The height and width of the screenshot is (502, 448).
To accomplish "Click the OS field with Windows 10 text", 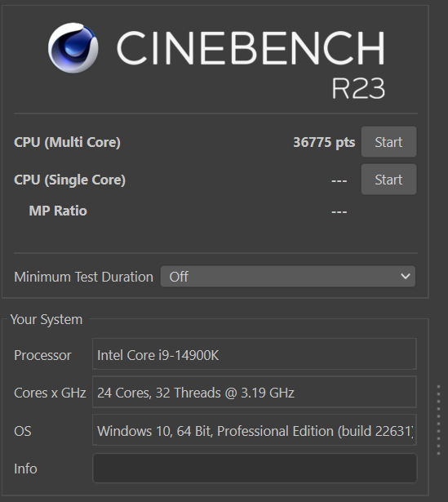I will [x=255, y=430].
